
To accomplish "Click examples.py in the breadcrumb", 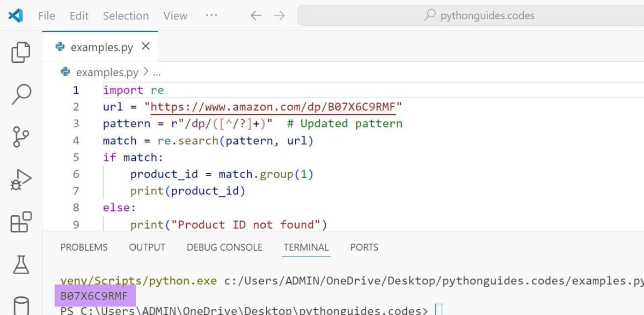I will (107, 72).
